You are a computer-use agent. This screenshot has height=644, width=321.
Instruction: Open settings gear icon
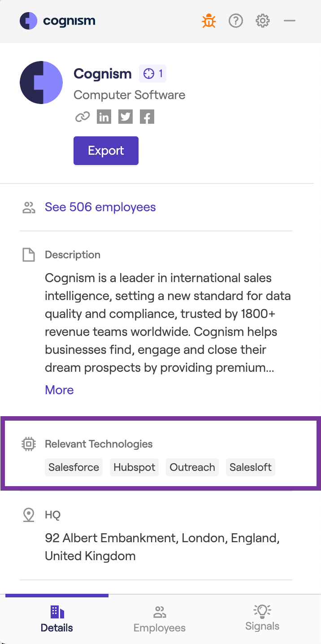tap(263, 21)
